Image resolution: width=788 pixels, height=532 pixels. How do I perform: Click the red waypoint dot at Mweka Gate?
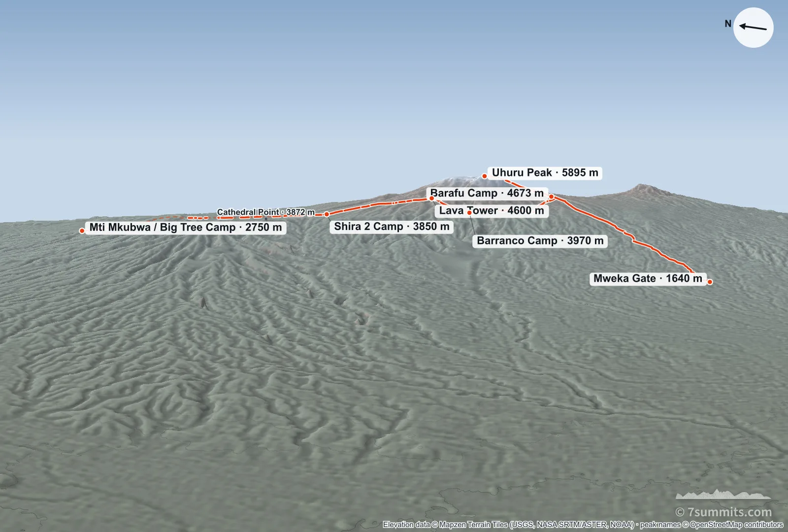710,282
